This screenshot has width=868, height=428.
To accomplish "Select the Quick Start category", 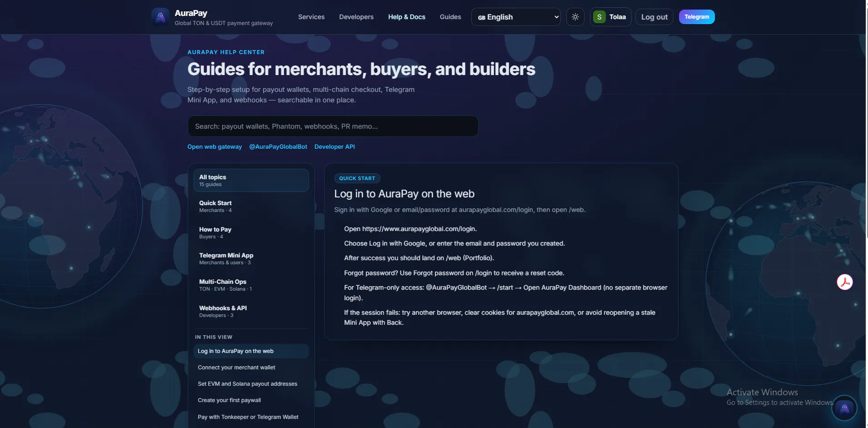I will [x=251, y=206].
